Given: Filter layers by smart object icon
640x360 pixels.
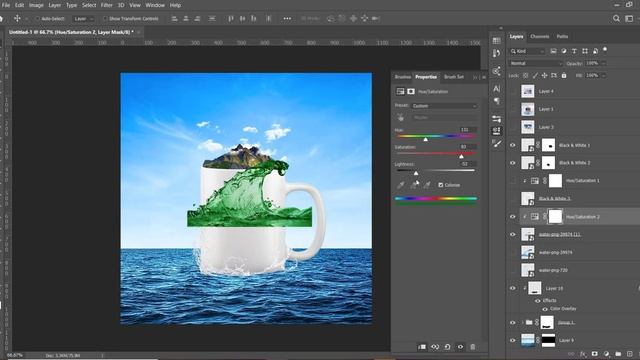Looking at the screenshot, I should [x=595, y=51].
